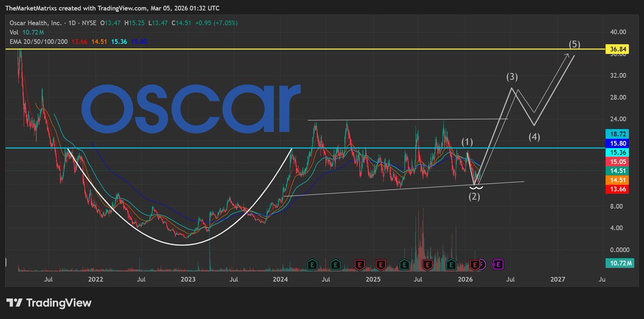The height and width of the screenshot is (319, 644).
Task: Click the red earnings marker beside the lightning icon
Action: click(x=474, y=264)
